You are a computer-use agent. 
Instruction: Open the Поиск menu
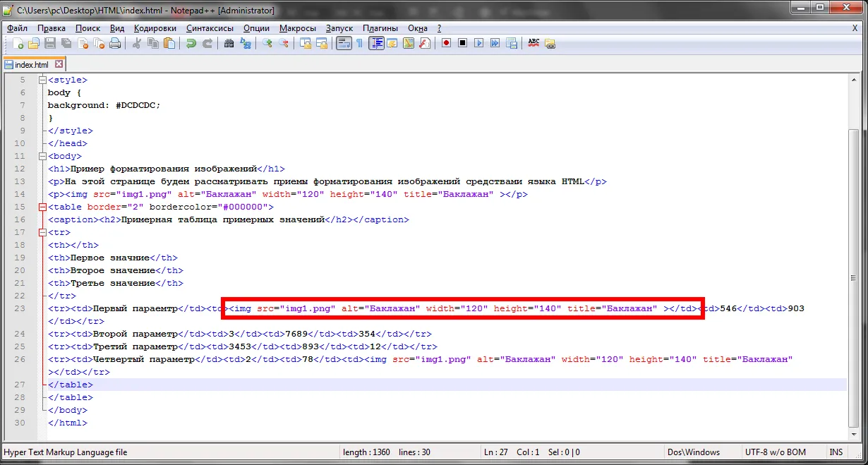tap(88, 28)
